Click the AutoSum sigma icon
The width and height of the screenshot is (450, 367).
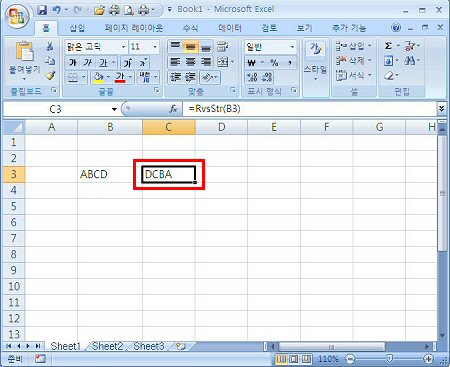(388, 46)
